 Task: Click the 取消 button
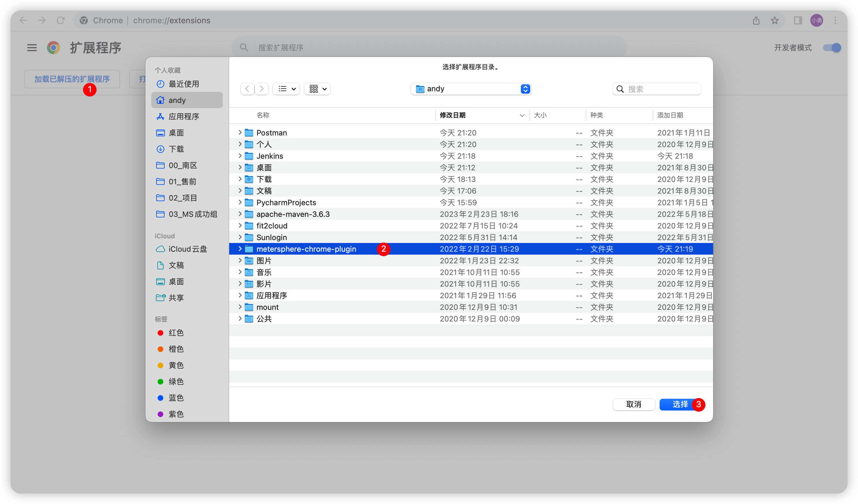tap(634, 404)
